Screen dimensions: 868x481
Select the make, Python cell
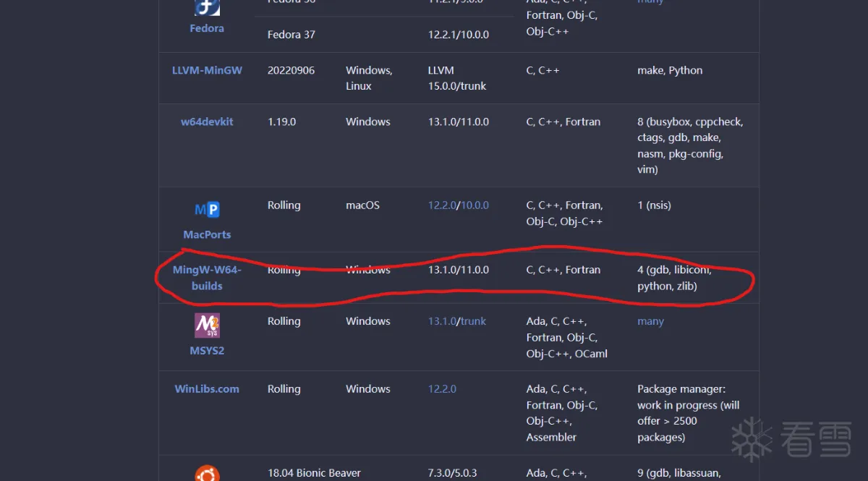click(670, 70)
